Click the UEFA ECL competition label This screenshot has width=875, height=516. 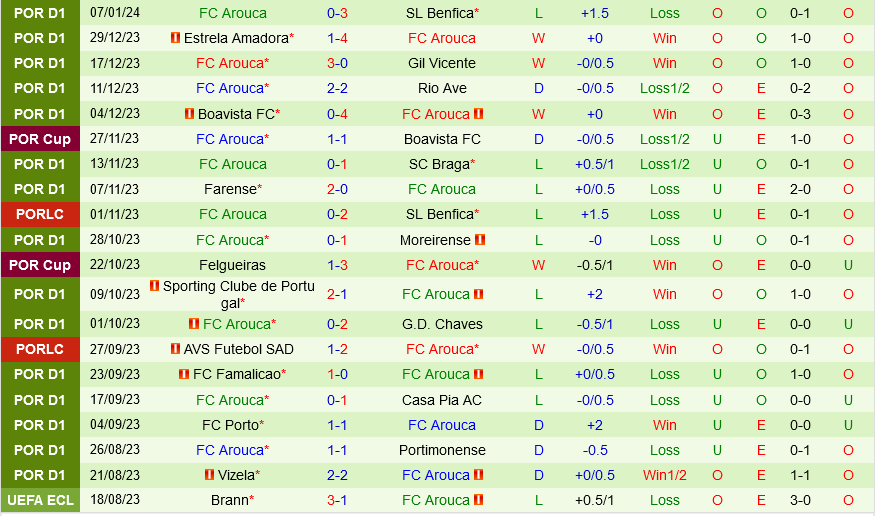tap(40, 500)
